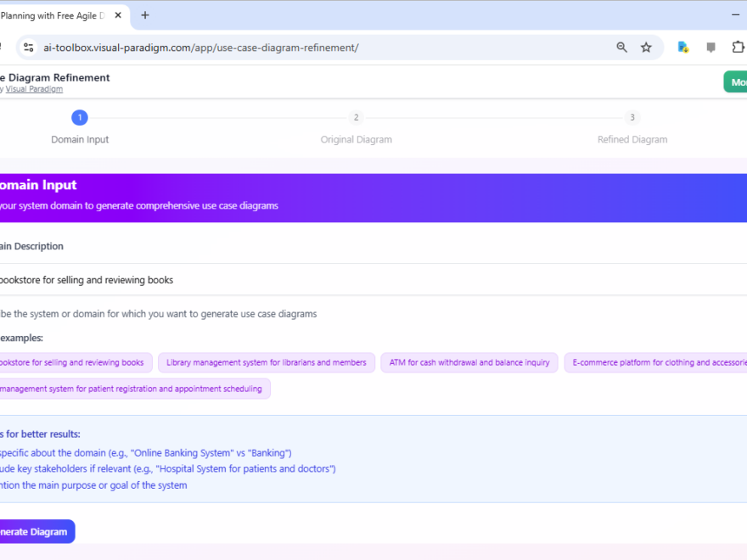
Task: Open the Visual Paradigm link
Action: coord(34,88)
